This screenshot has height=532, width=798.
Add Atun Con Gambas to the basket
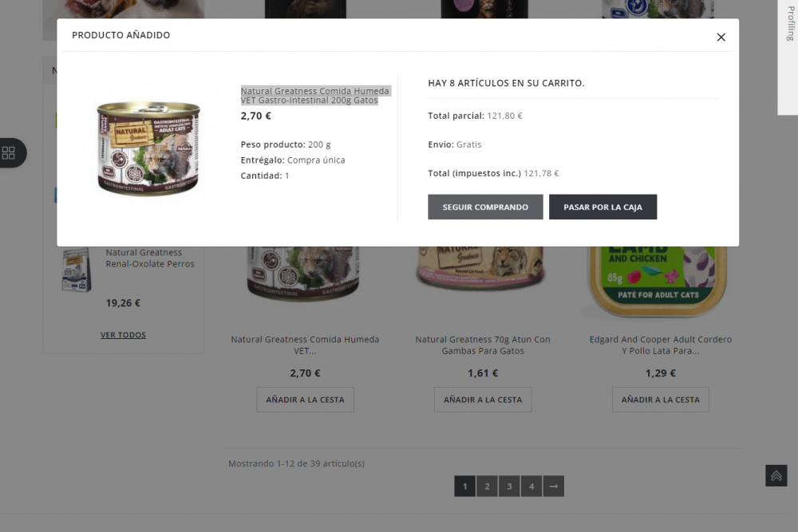point(483,400)
